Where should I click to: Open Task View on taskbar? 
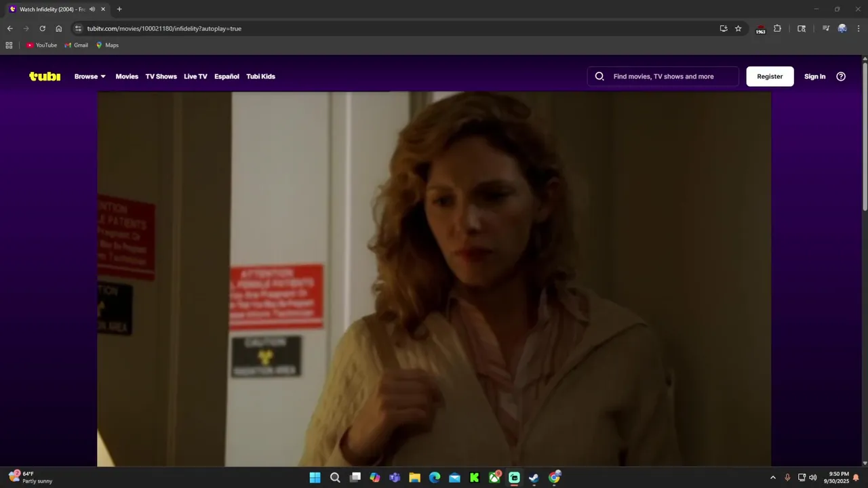pyautogui.click(x=355, y=478)
